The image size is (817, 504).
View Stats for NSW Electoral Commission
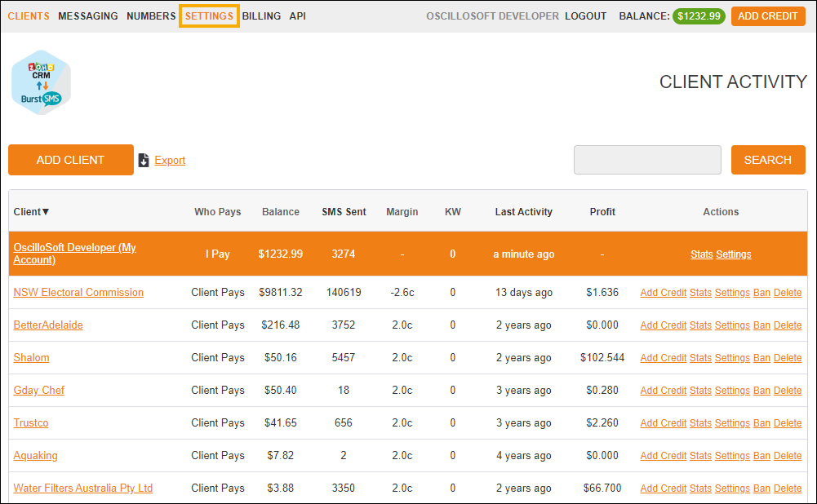700,293
